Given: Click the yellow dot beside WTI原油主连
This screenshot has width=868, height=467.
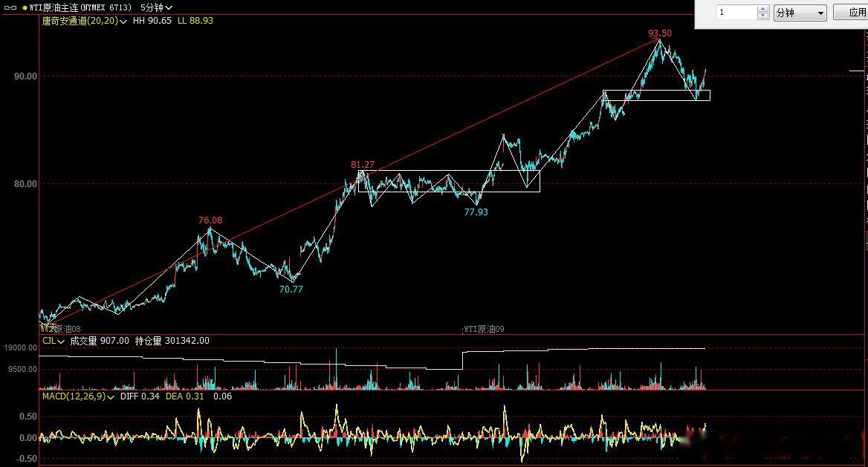Looking at the screenshot, I should 25,7.
